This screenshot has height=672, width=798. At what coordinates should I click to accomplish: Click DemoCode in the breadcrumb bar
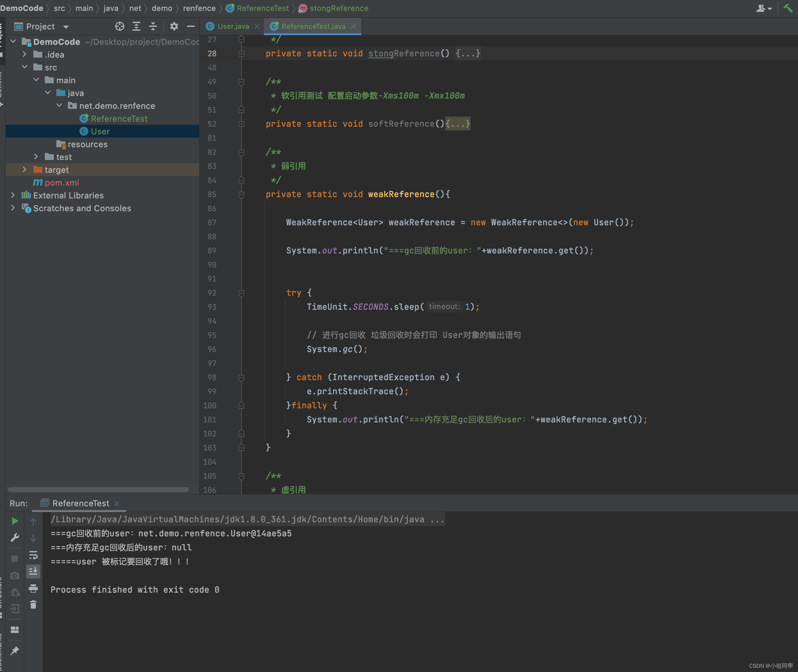(x=22, y=8)
